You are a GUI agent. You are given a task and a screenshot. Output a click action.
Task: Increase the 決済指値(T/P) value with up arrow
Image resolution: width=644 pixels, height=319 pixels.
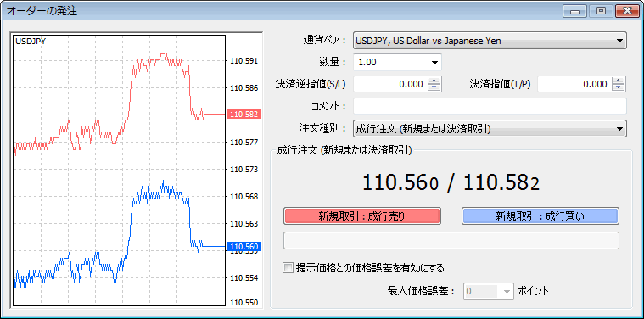(619, 81)
